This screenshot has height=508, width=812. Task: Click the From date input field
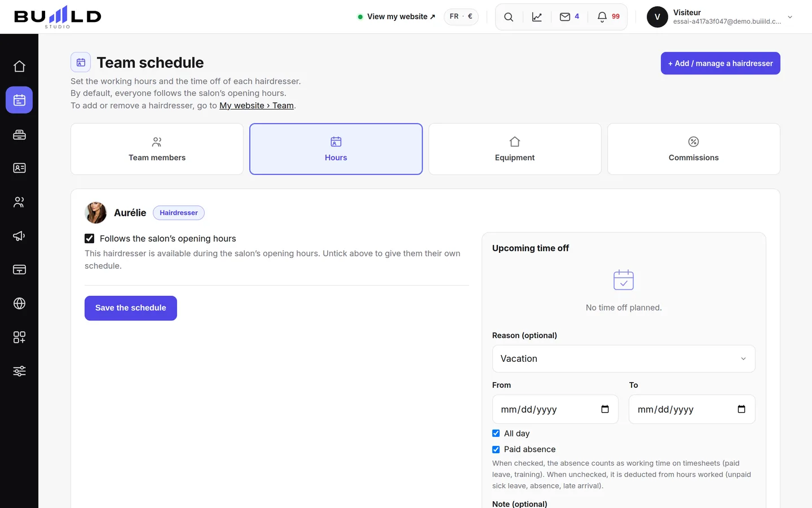tap(555, 409)
